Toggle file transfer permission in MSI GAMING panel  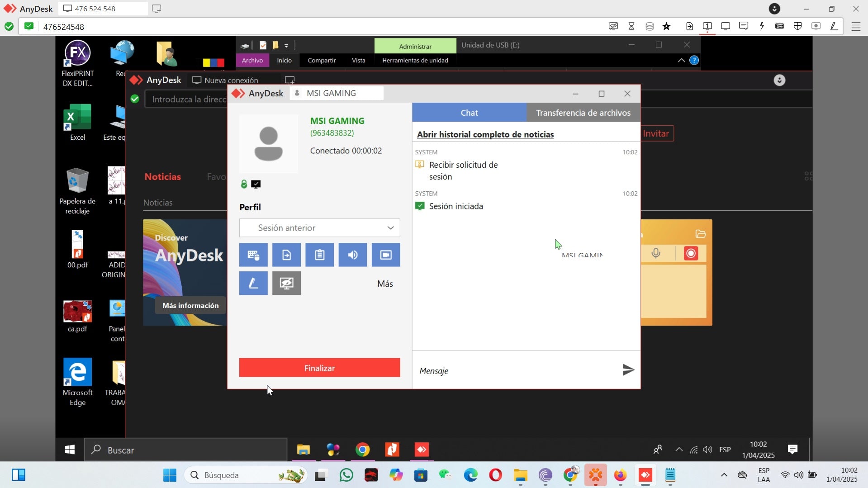click(x=286, y=255)
